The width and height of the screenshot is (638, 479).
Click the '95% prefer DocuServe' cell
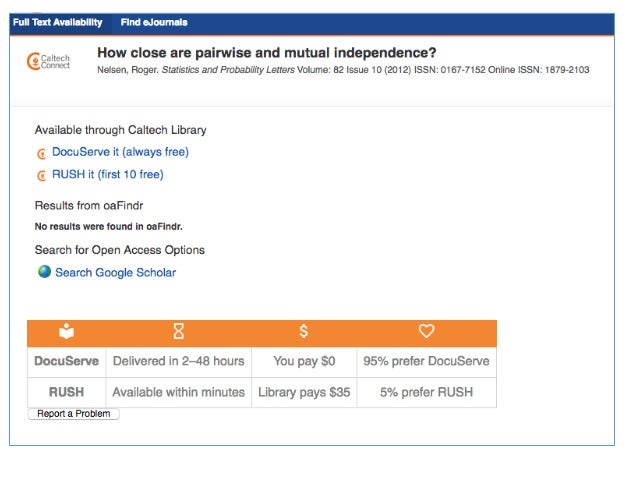(x=426, y=361)
